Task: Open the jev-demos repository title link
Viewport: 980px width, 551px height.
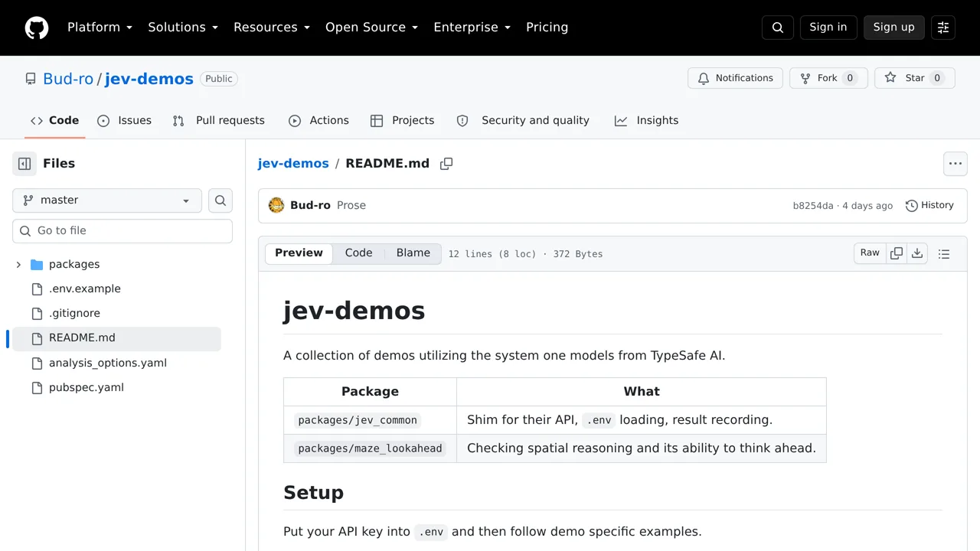Action: (x=149, y=79)
